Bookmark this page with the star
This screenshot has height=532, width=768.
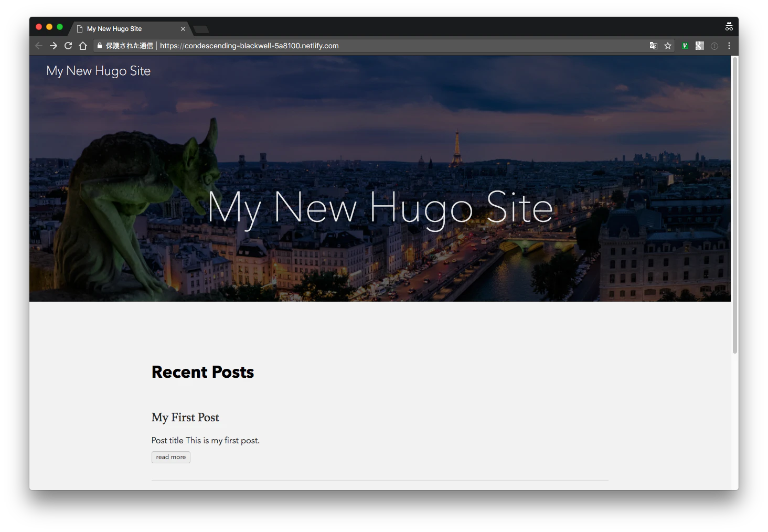point(668,46)
